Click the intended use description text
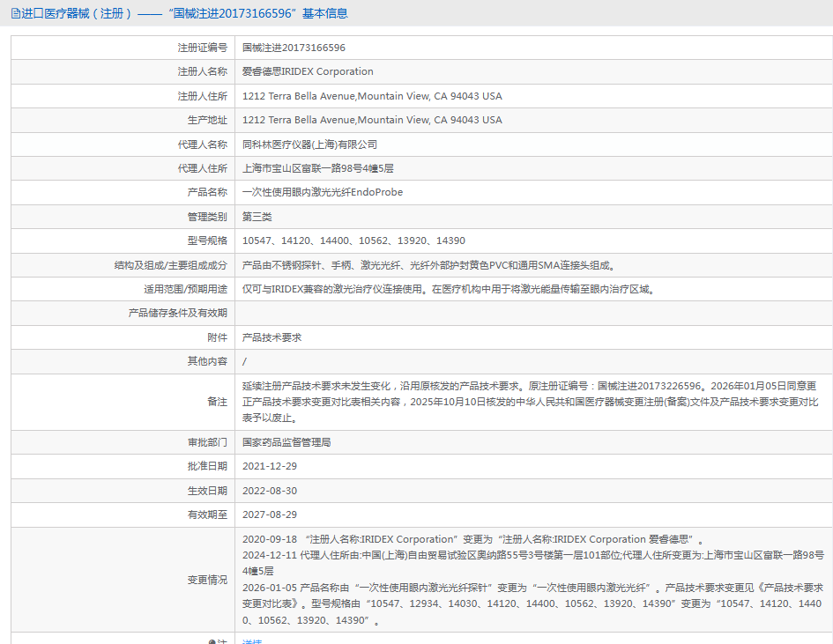Screen dimensions: 833x644 coord(450,289)
